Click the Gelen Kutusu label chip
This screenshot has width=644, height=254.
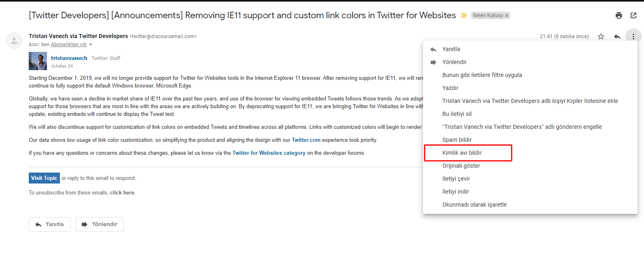[x=488, y=15]
